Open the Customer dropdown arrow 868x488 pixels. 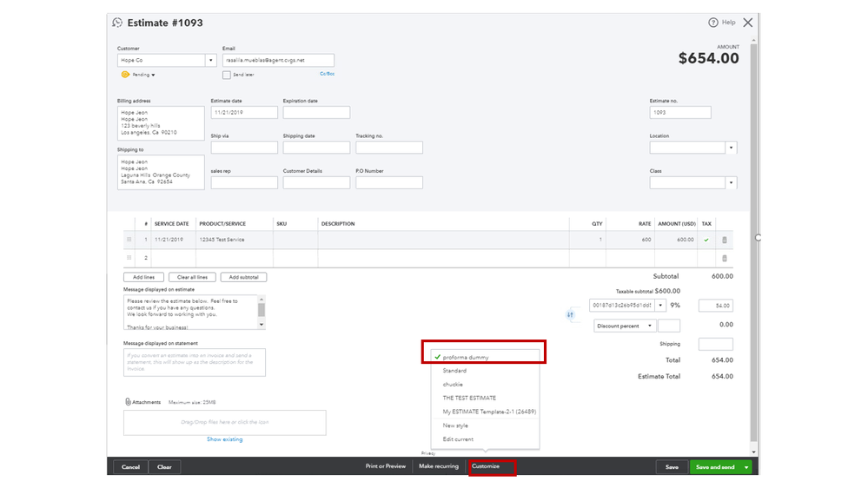pos(210,61)
